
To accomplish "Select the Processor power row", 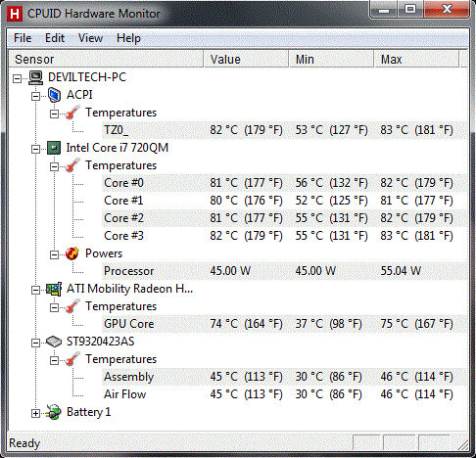I will 284,271.
